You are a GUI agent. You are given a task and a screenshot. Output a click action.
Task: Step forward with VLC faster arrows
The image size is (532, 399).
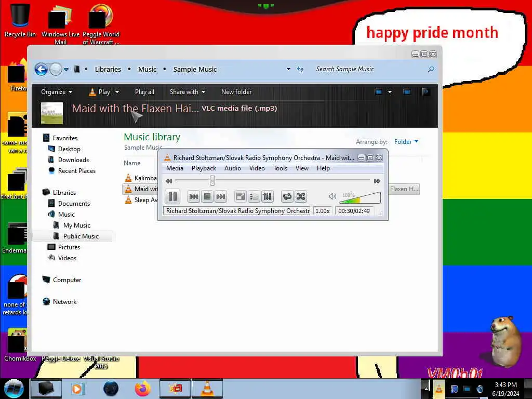(377, 181)
